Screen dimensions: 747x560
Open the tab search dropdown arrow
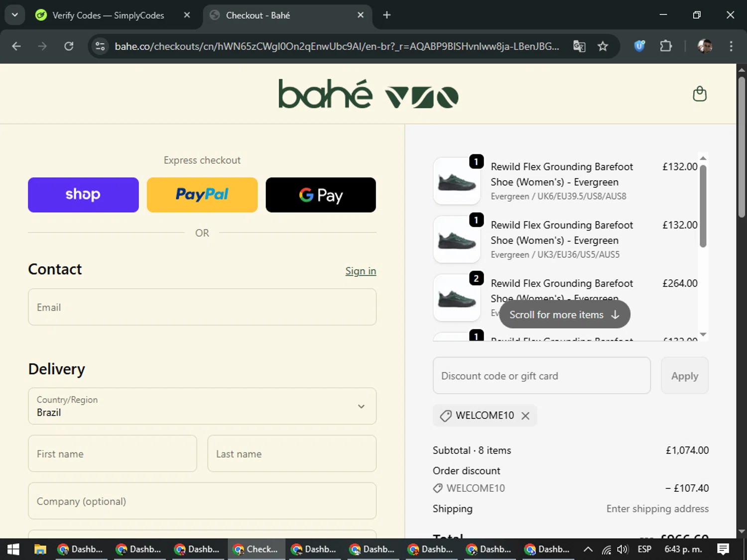15,15
